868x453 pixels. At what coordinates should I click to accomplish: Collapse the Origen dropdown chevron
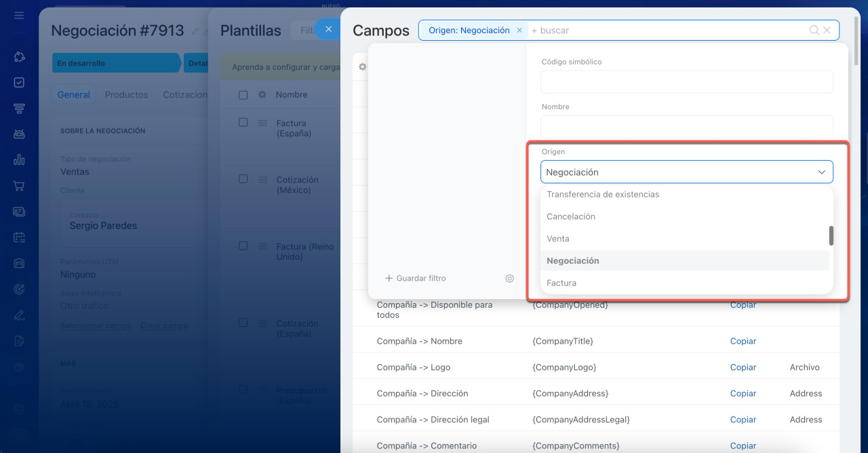tap(821, 172)
